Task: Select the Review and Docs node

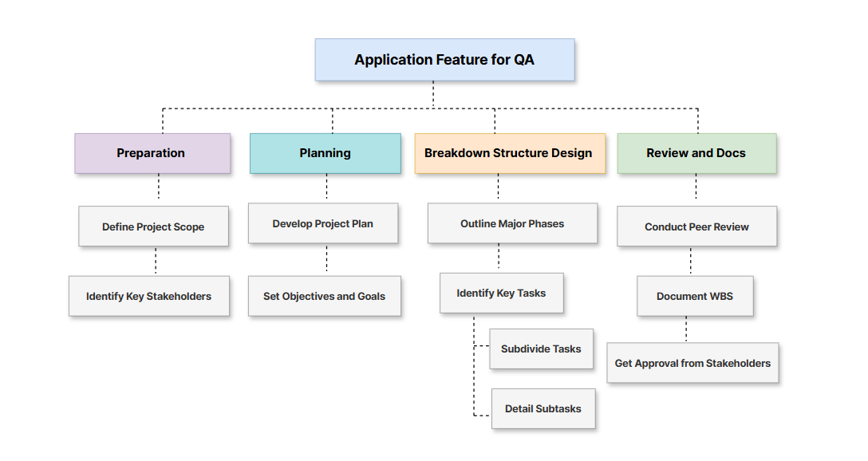Action: click(x=696, y=153)
